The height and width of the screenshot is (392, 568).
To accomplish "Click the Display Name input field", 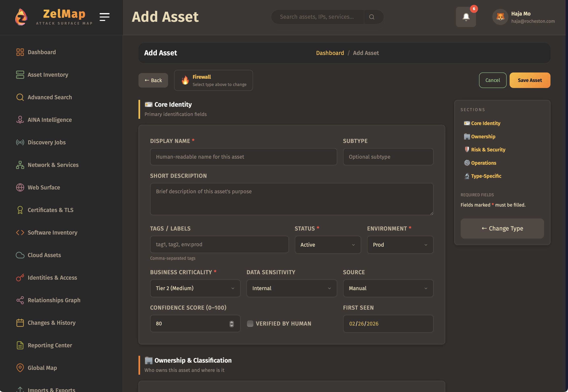I will (x=243, y=157).
